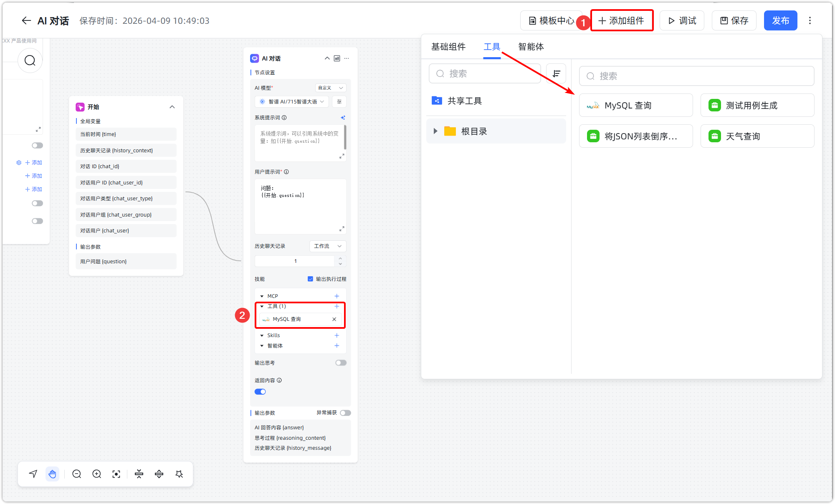Turn off the 返回内容 toggle

coord(260,392)
